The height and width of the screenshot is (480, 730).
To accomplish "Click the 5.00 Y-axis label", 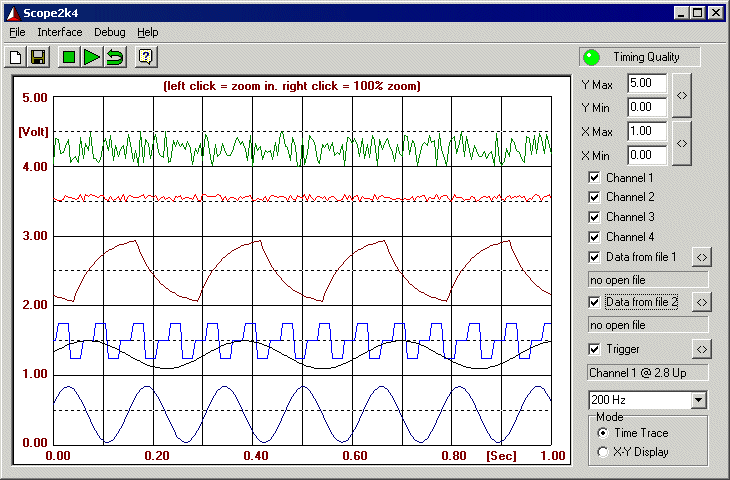I will tap(35, 98).
